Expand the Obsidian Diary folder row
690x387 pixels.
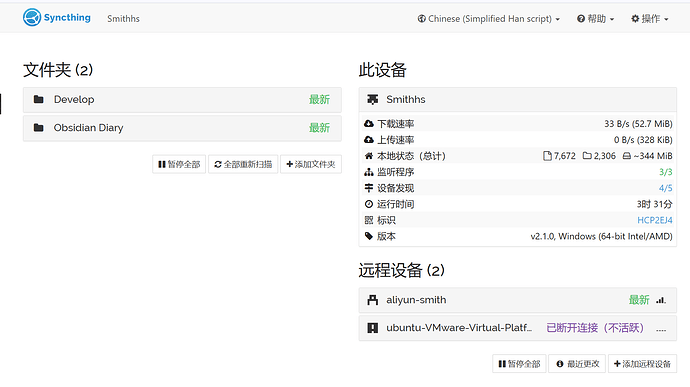[x=182, y=128]
